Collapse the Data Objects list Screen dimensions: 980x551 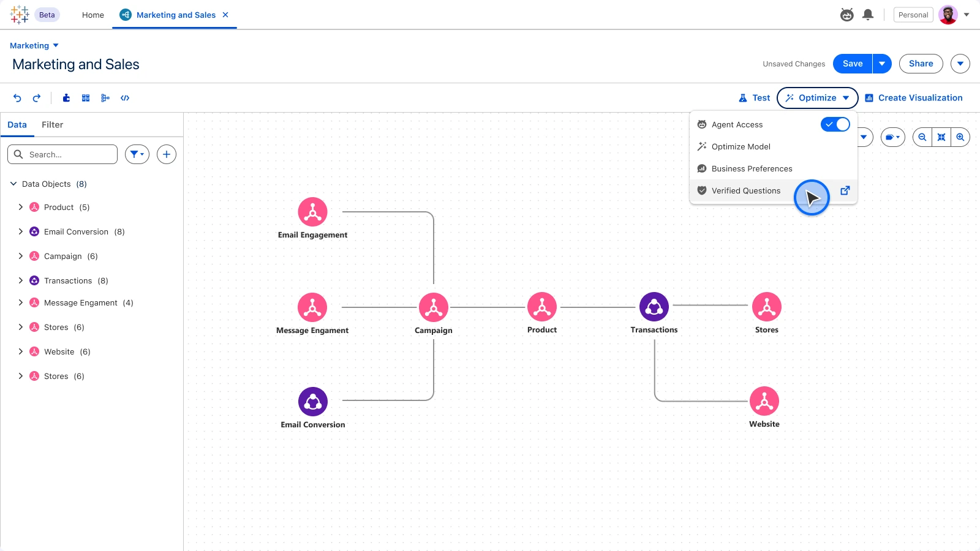click(13, 184)
